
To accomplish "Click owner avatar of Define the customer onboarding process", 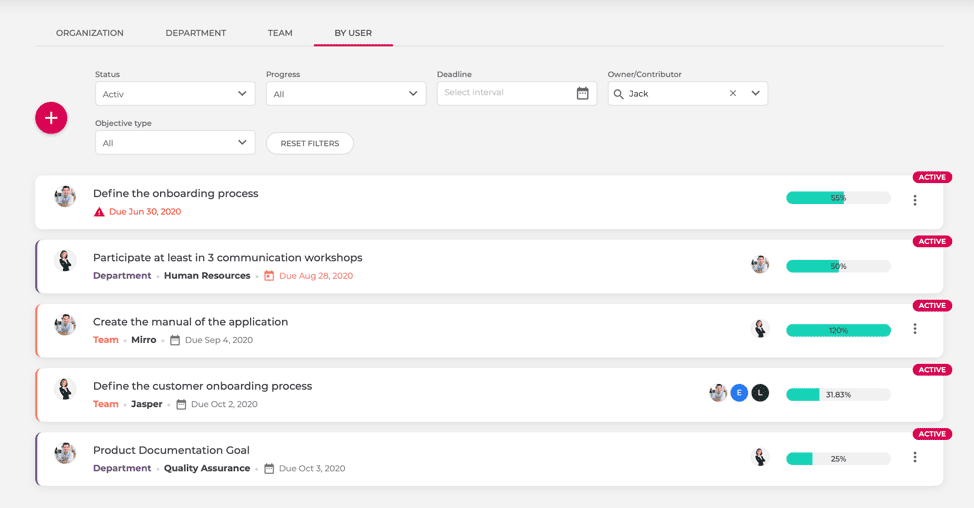I will [x=65, y=389].
